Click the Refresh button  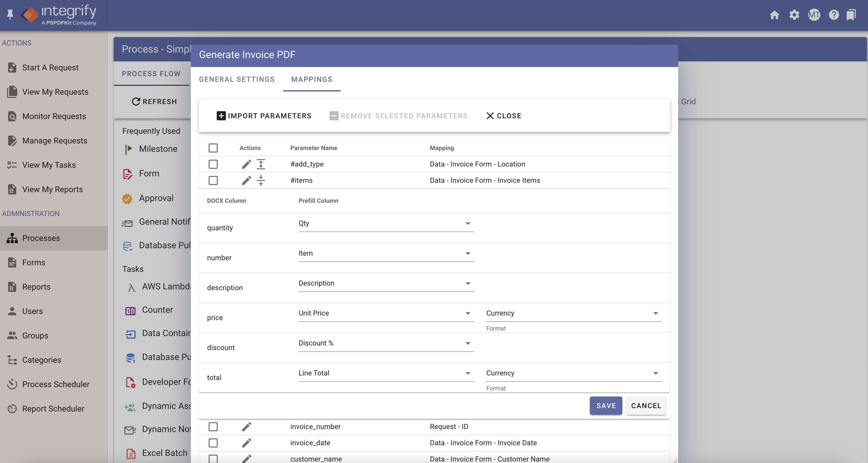(154, 102)
